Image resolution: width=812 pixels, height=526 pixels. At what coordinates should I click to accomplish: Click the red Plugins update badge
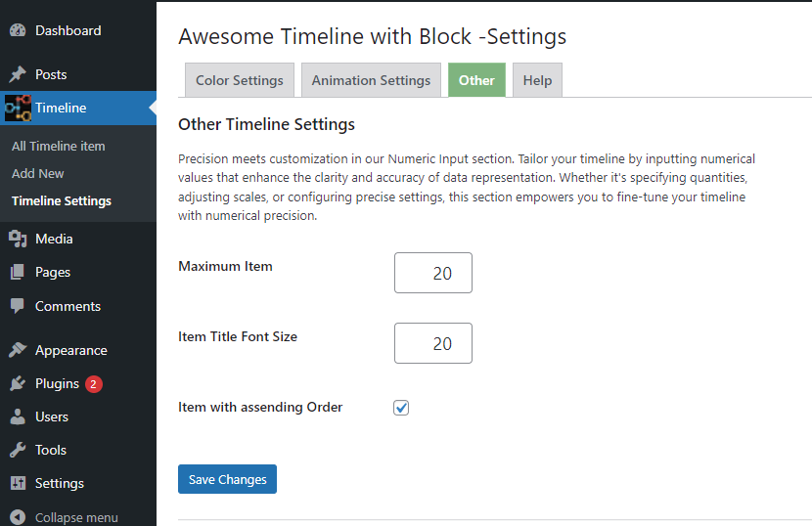94,384
